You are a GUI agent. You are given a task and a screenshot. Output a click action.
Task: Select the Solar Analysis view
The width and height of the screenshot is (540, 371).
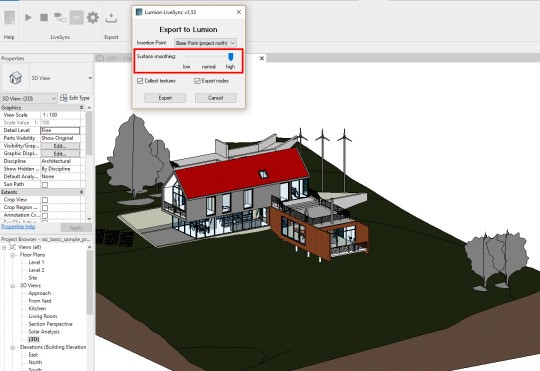coord(44,332)
